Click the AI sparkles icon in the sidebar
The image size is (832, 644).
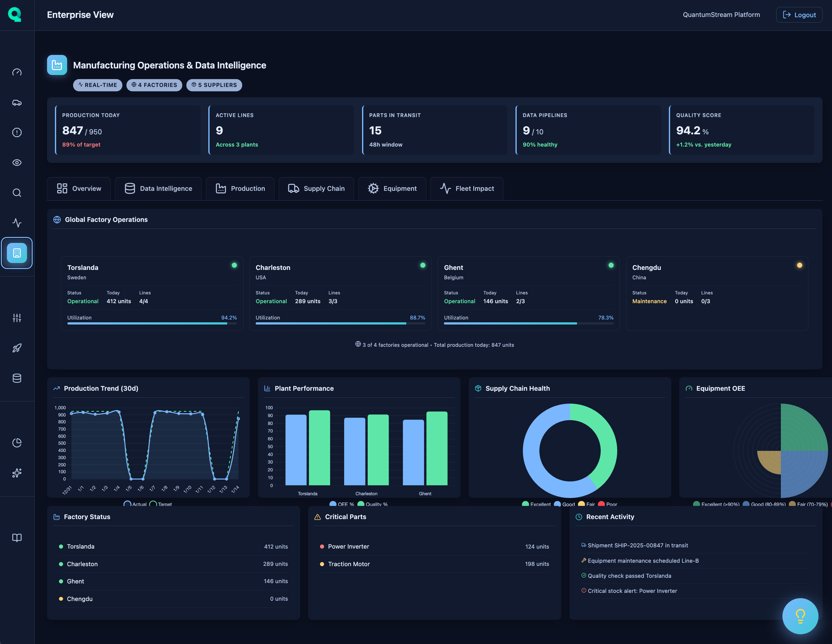[x=17, y=473]
